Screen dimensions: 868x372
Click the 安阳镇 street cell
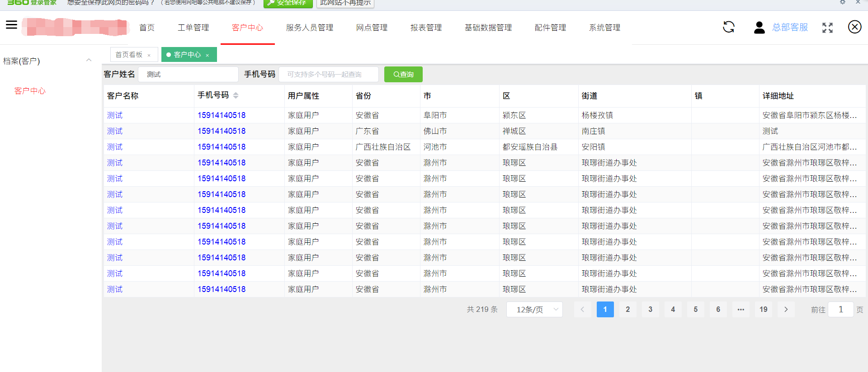click(593, 147)
